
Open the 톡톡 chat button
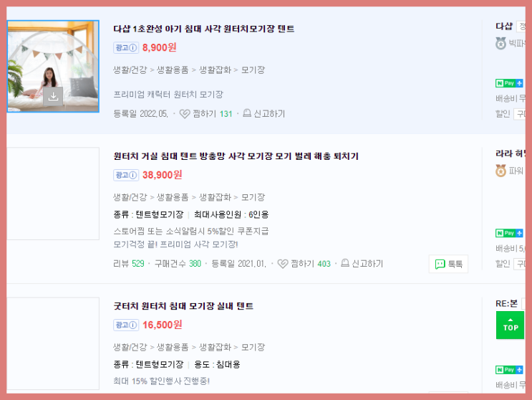448,264
